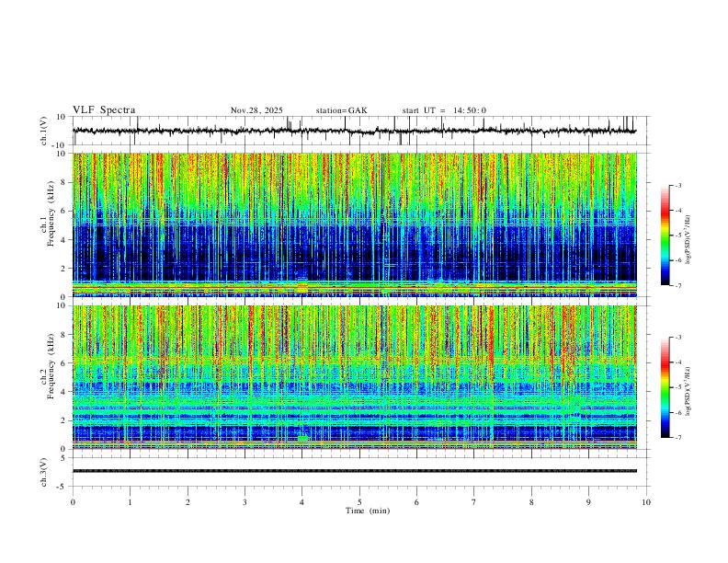The image size is (728, 563).
Task: Click time axis tick label '3'
Action: click(245, 502)
